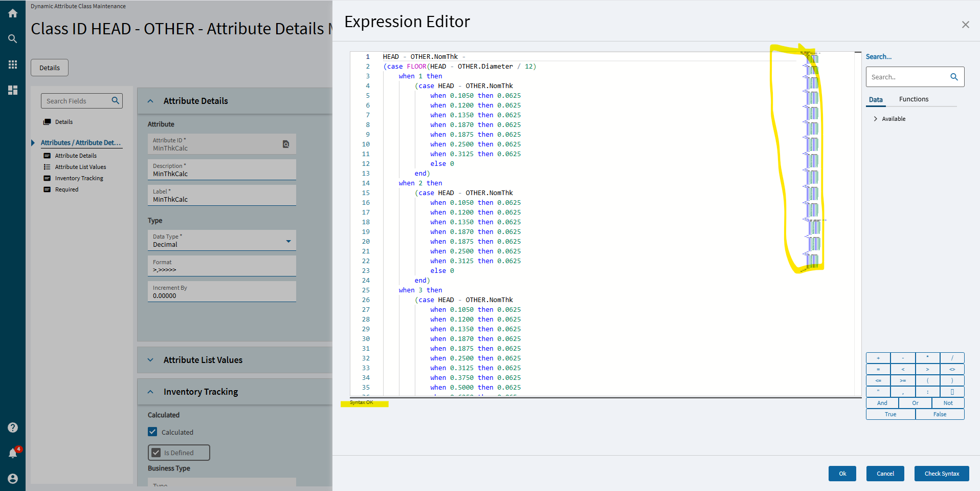Open the apps grid icon in sidebar
This screenshot has width=980, height=491.
[13, 65]
